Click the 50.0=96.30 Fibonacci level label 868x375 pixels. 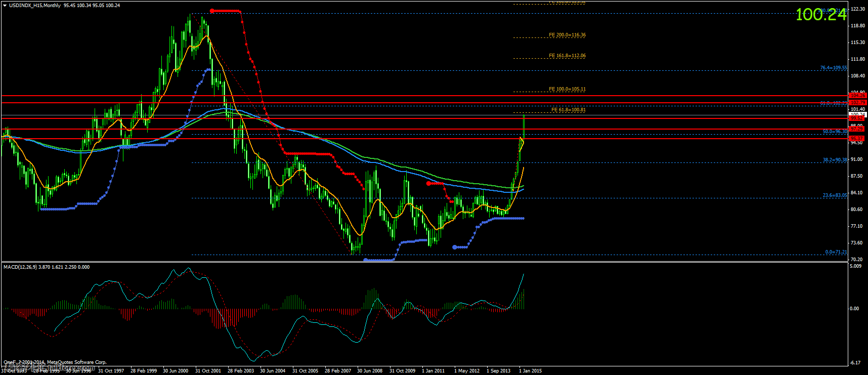click(835, 132)
